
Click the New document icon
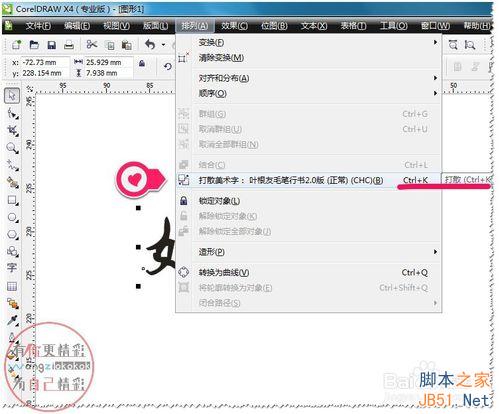coord(16,45)
